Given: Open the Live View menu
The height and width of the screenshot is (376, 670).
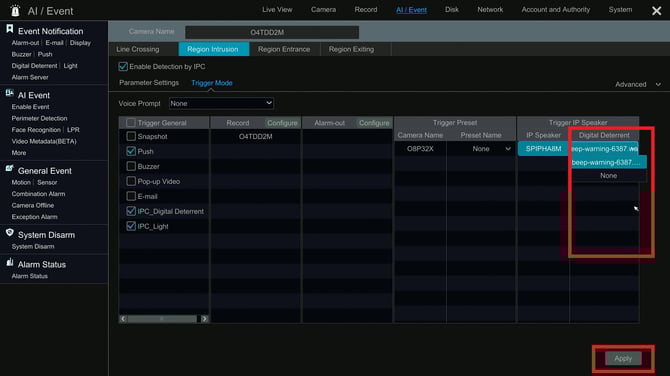Looking at the screenshot, I should 277,9.
